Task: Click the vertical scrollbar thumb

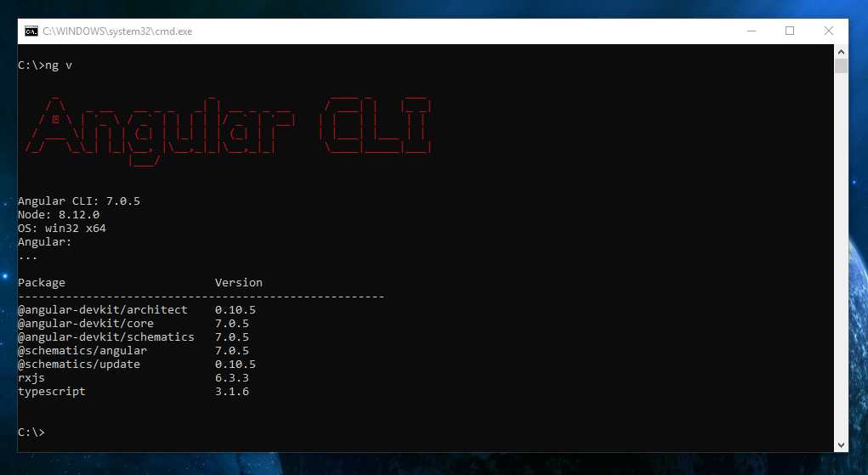Action: click(841, 66)
